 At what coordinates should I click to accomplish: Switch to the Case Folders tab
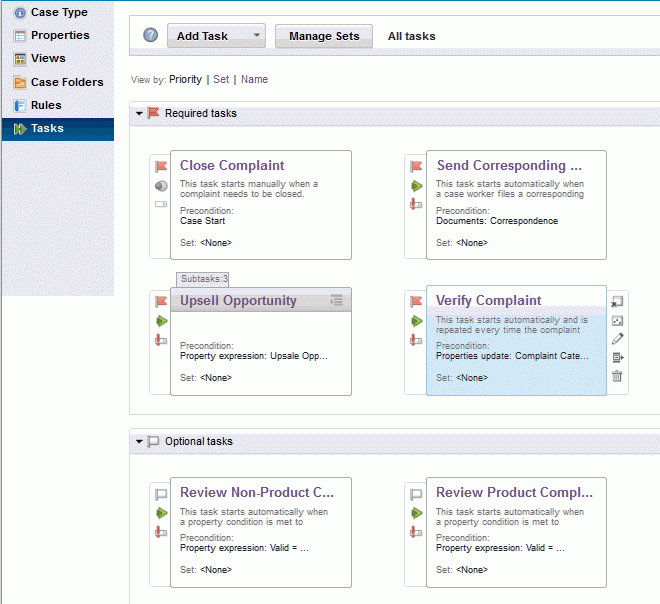(x=66, y=82)
